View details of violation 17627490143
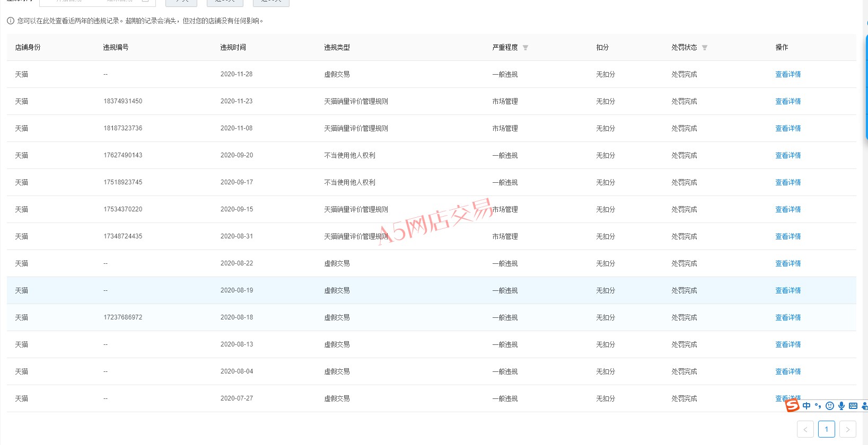The height and width of the screenshot is (445, 868). pyautogui.click(x=788, y=156)
